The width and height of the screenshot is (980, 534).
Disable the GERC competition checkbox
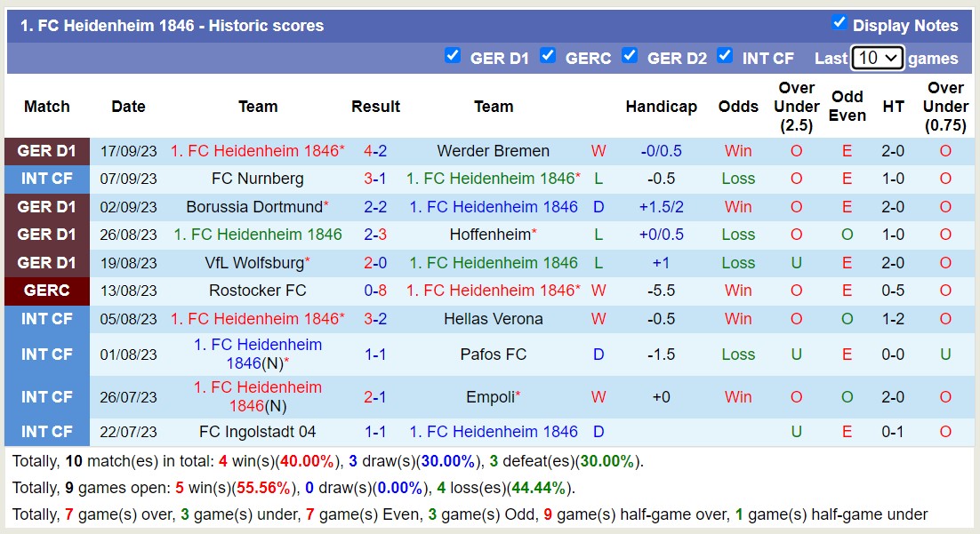pos(549,56)
